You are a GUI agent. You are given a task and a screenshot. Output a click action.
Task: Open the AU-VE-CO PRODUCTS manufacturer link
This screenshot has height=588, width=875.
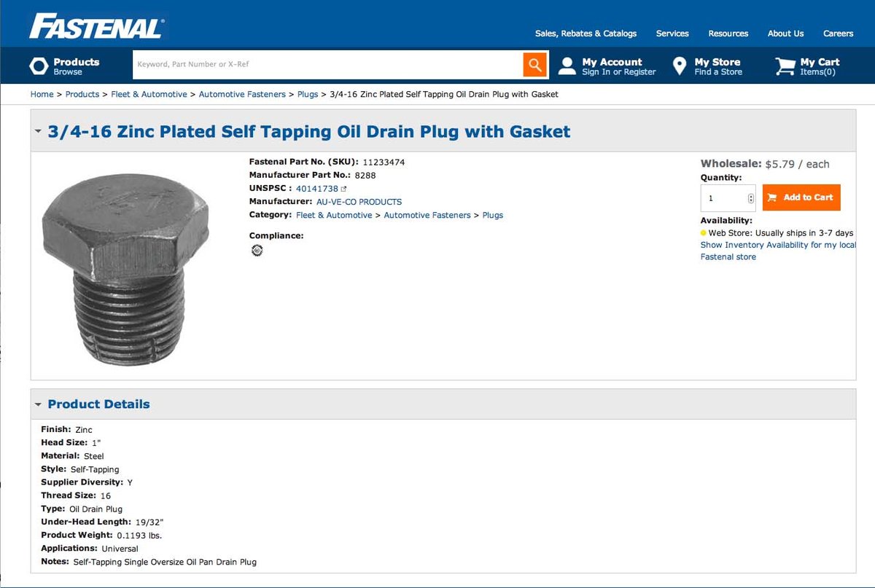(358, 201)
